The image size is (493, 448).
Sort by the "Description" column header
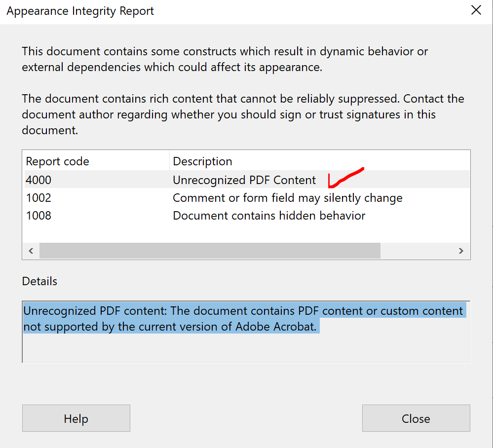coord(202,161)
